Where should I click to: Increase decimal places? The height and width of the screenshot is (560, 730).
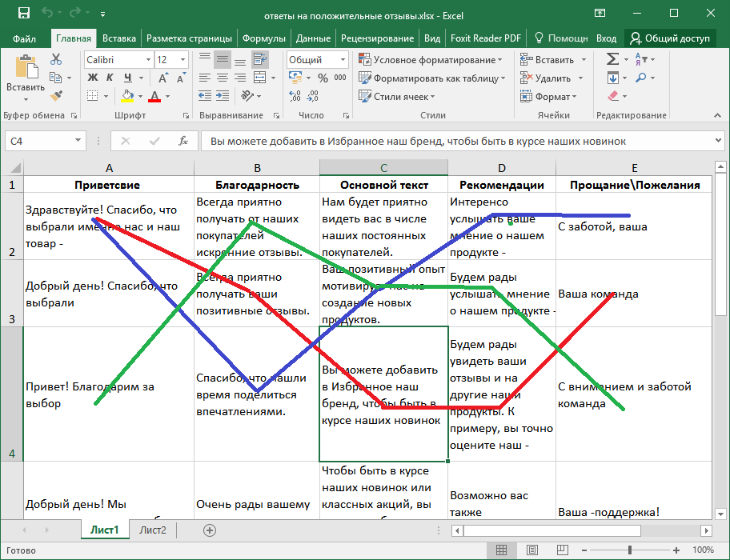(295, 96)
